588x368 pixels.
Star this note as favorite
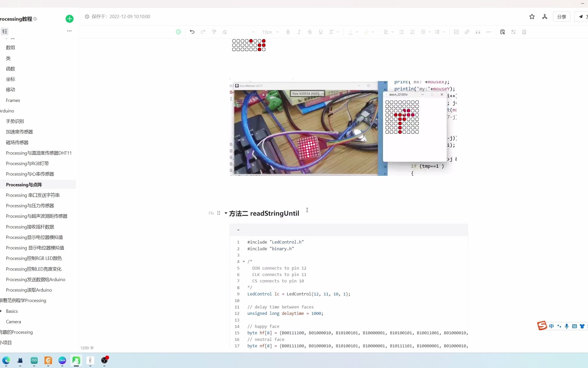(532, 17)
